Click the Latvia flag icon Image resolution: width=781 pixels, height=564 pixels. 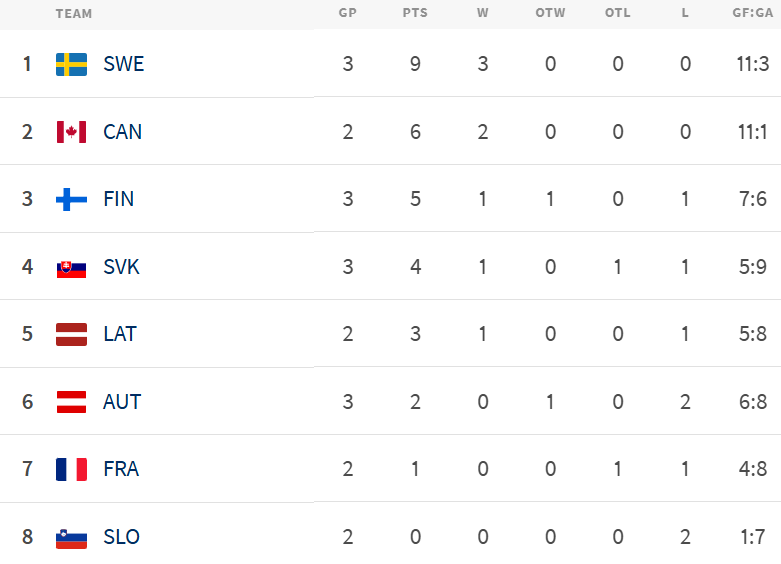point(71,334)
